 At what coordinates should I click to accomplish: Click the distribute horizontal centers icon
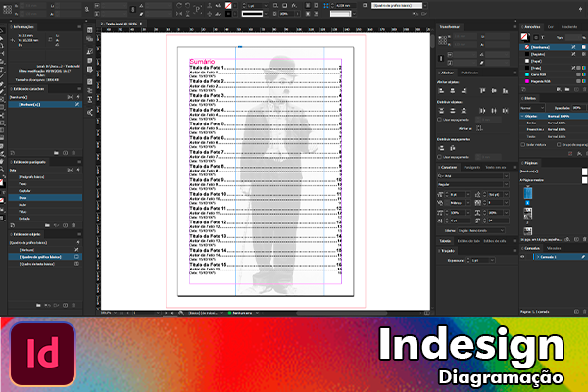494,111
